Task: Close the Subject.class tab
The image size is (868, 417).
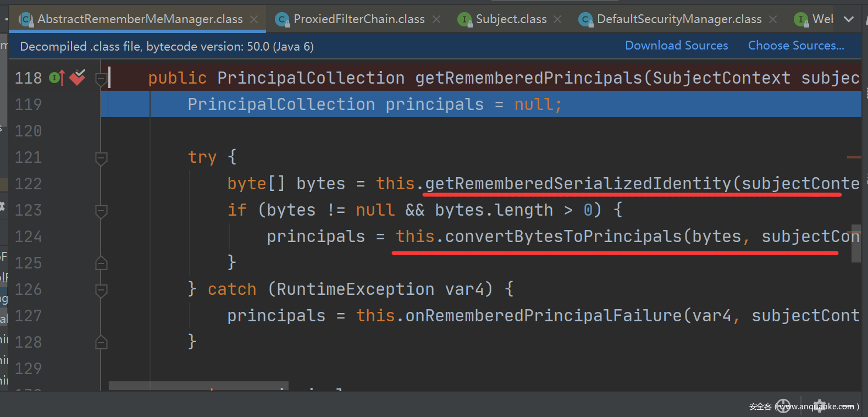Action: click(x=557, y=19)
